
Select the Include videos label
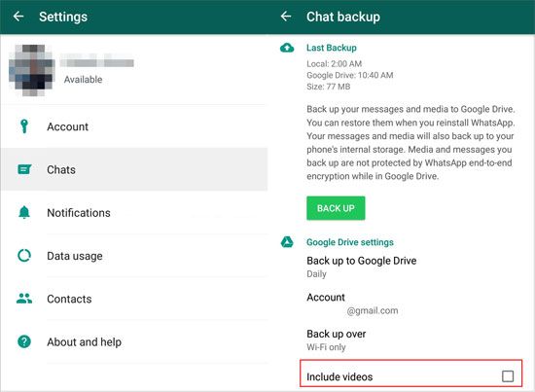(339, 376)
